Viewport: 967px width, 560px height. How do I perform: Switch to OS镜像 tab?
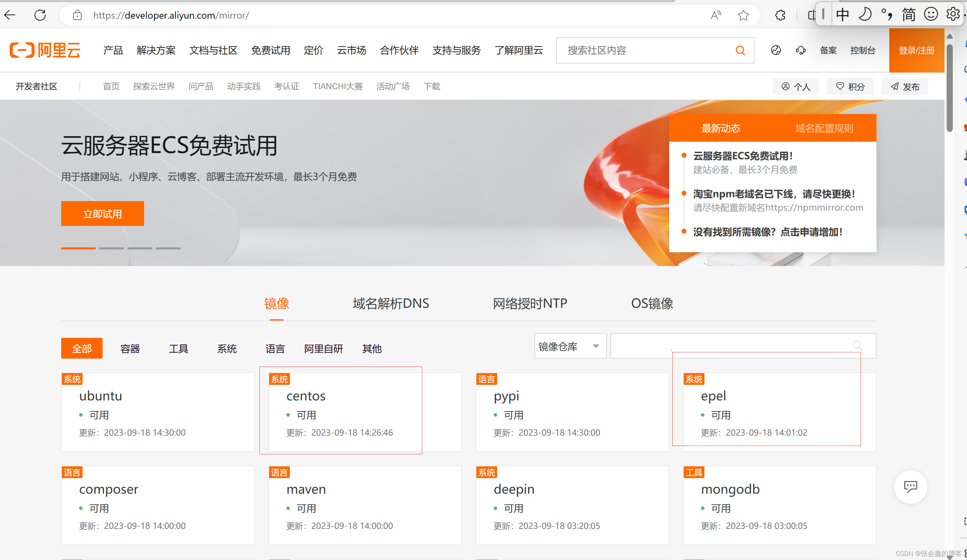pos(652,304)
